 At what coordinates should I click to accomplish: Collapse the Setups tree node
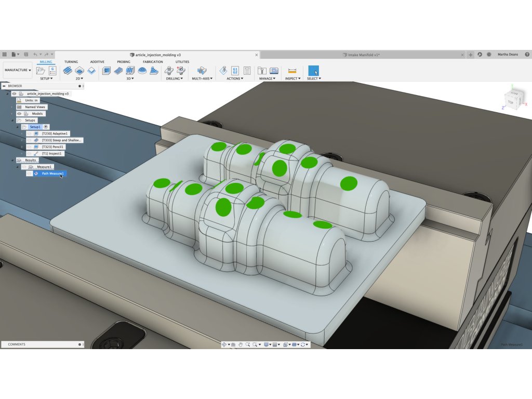[x=12, y=121]
